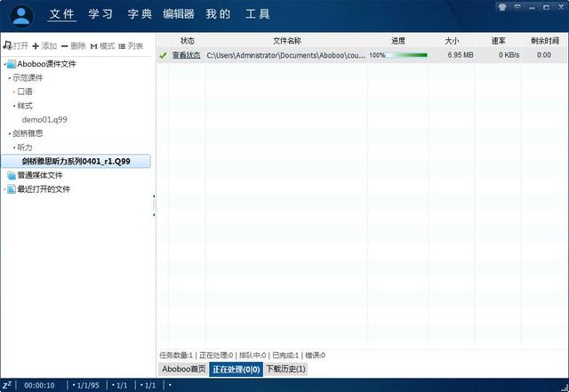Switch to the Aboboo首页 tab
Image resolution: width=569 pixels, height=392 pixels.
click(183, 368)
